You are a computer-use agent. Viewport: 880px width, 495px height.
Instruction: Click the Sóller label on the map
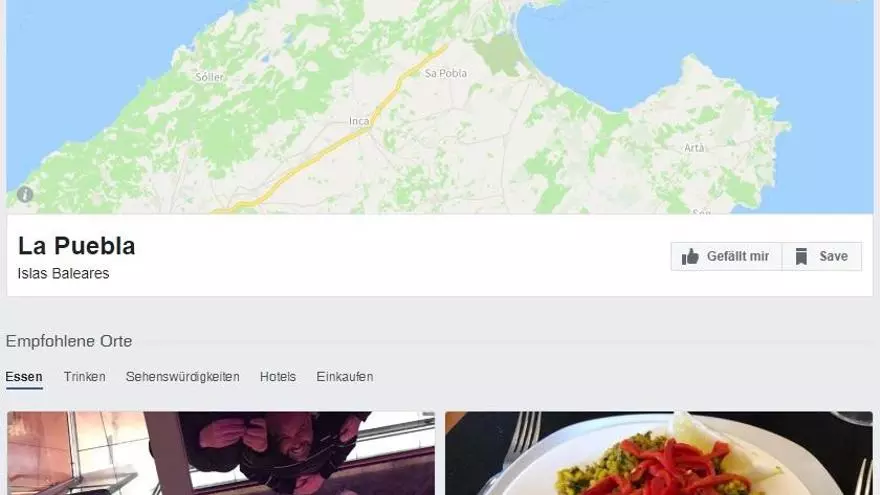[x=209, y=77]
